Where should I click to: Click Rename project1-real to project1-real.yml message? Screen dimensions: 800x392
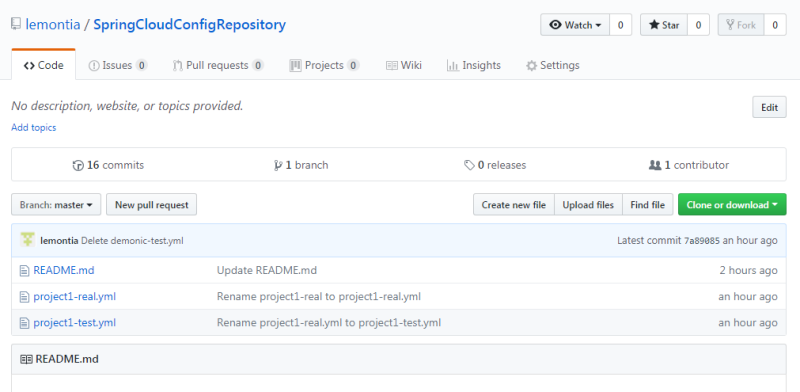click(x=319, y=297)
